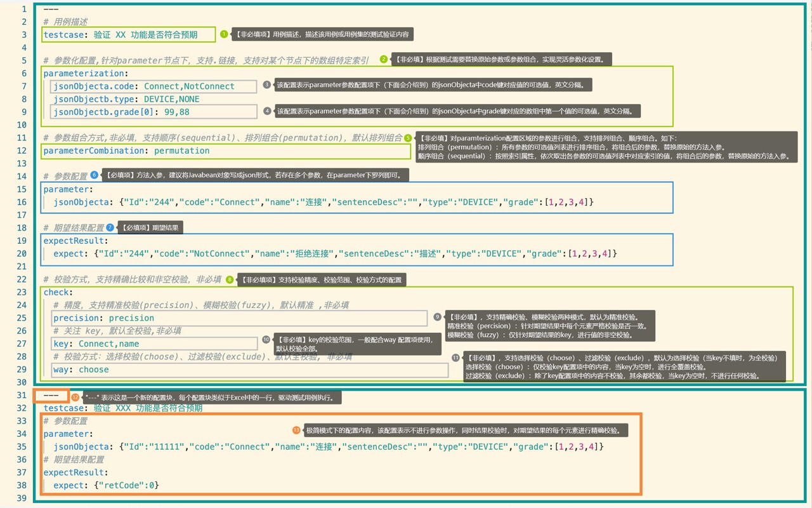Click orange marker 13 in the lower block
This screenshot has height=508, width=812.
[x=296, y=430]
